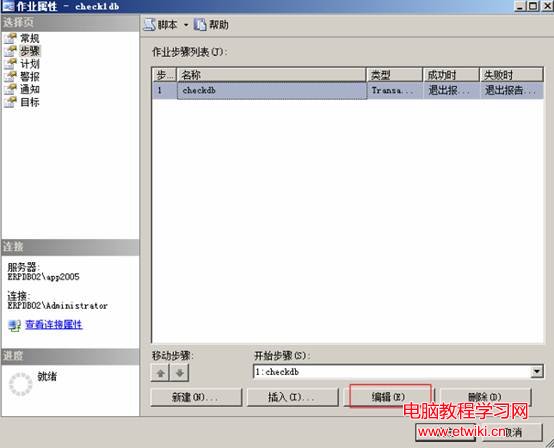Click the 目标 page icon
This screenshot has height=448, width=554.
tap(11, 102)
